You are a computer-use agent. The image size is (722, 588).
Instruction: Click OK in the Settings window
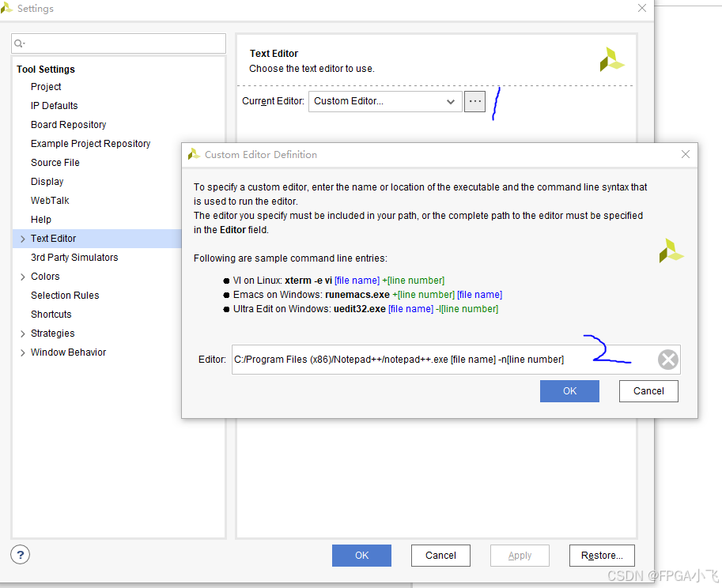point(361,556)
